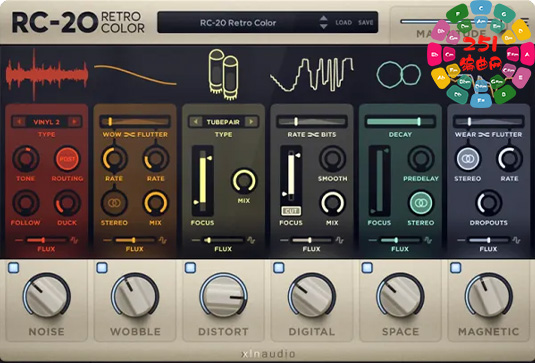Enable the Magnetic module checkbox

tap(455, 268)
